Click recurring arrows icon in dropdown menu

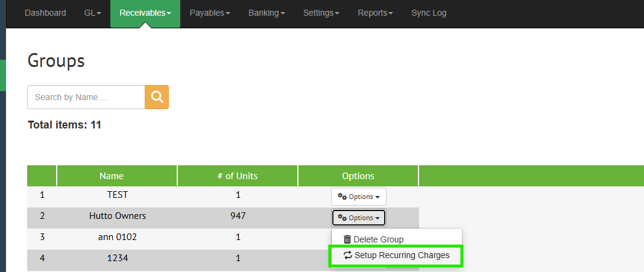[348, 256]
